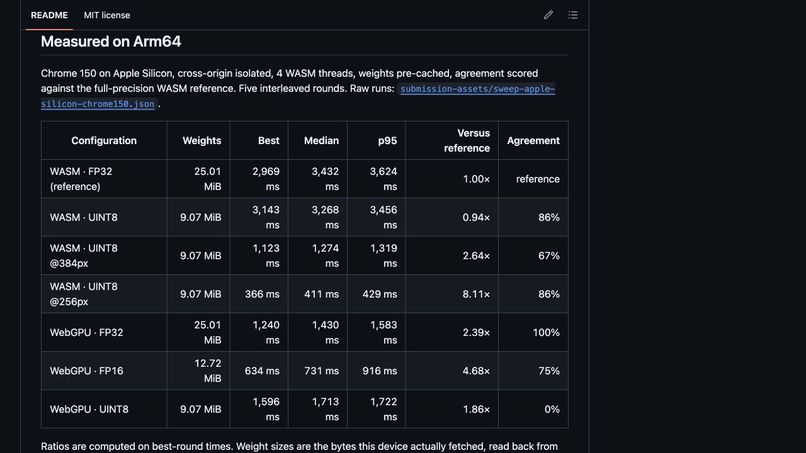This screenshot has height=453, width=806.
Task: Click the '75%' agreement cell
Action: 533,371
